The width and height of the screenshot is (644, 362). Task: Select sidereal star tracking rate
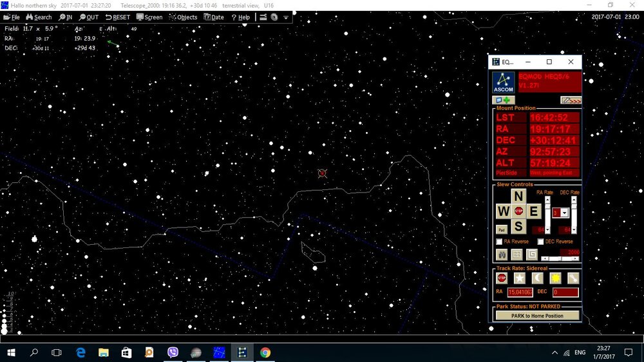point(519,278)
